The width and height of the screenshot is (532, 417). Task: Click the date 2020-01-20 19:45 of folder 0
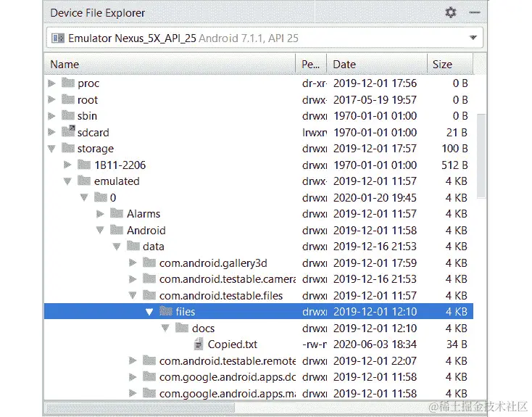375,198
